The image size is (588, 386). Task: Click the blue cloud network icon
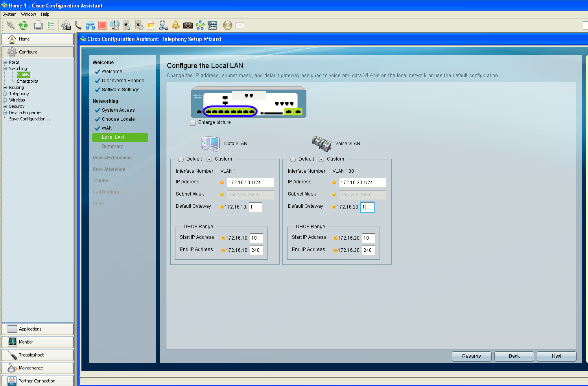[90, 26]
